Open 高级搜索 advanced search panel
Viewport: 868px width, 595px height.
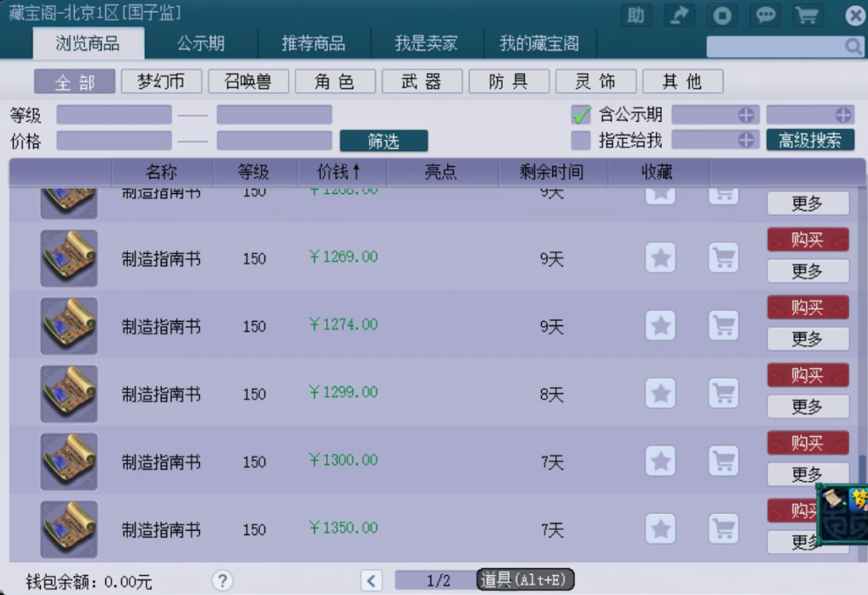coord(809,138)
